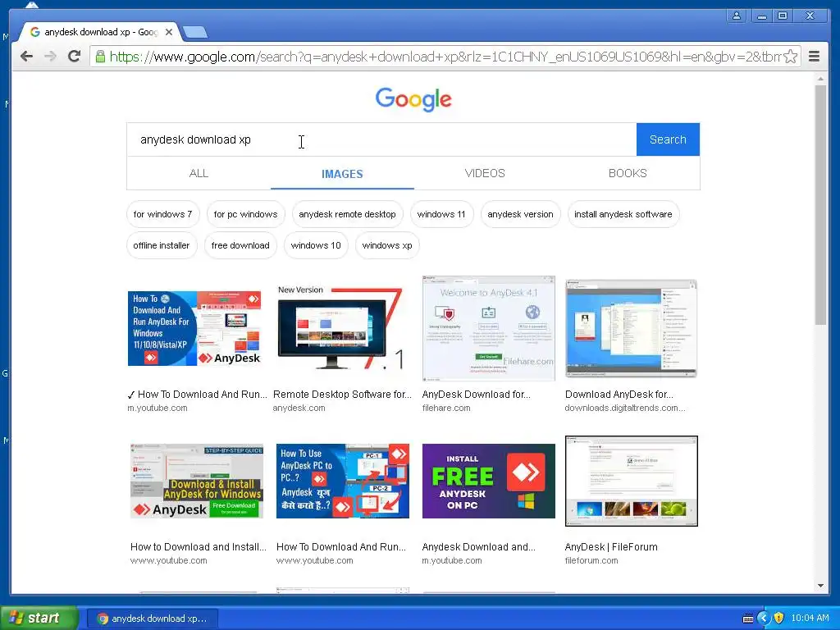
Task: Open the 'How To Use AnyDesk PC to PC' thumbnail
Action: (343, 481)
